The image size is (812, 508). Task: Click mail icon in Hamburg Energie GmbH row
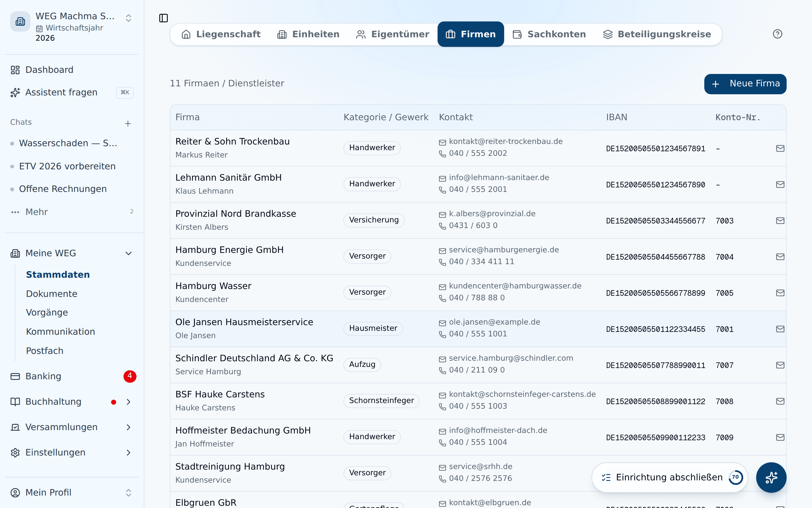click(x=780, y=257)
